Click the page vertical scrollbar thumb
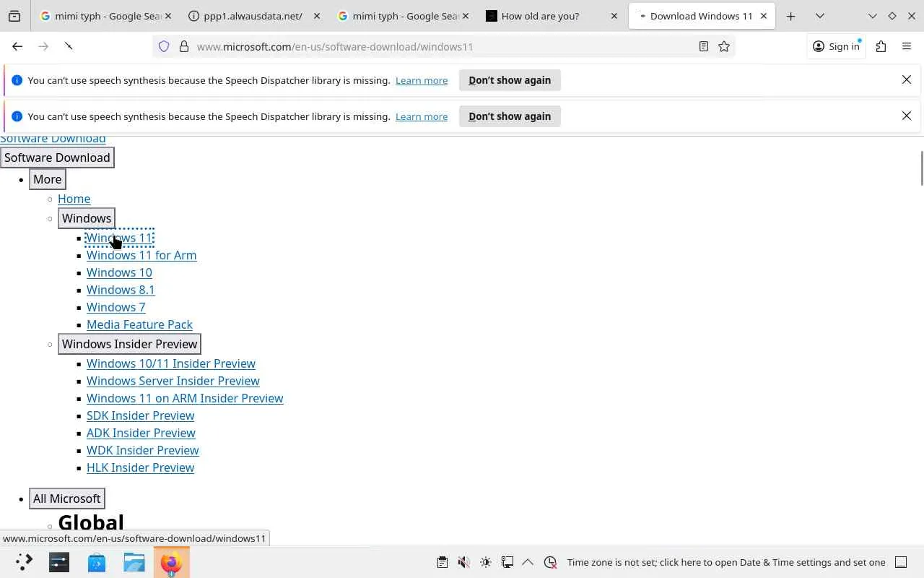Viewport: 924px width, 578px height. pyautogui.click(x=921, y=168)
